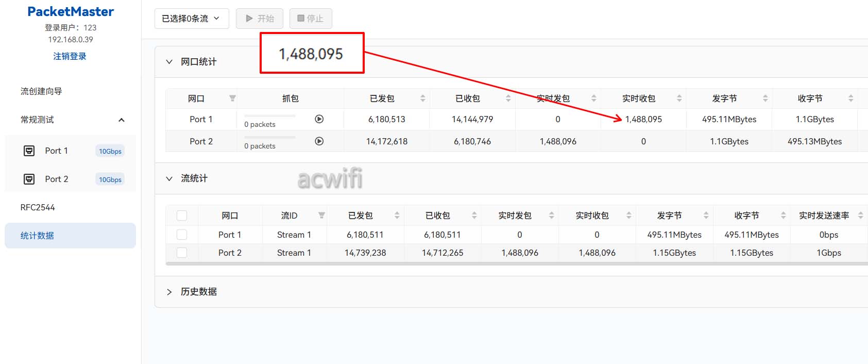The height and width of the screenshot is (364, 868).
Task: Open the 流ID filter icon in stream statistics
Action: tap(321, 216)
